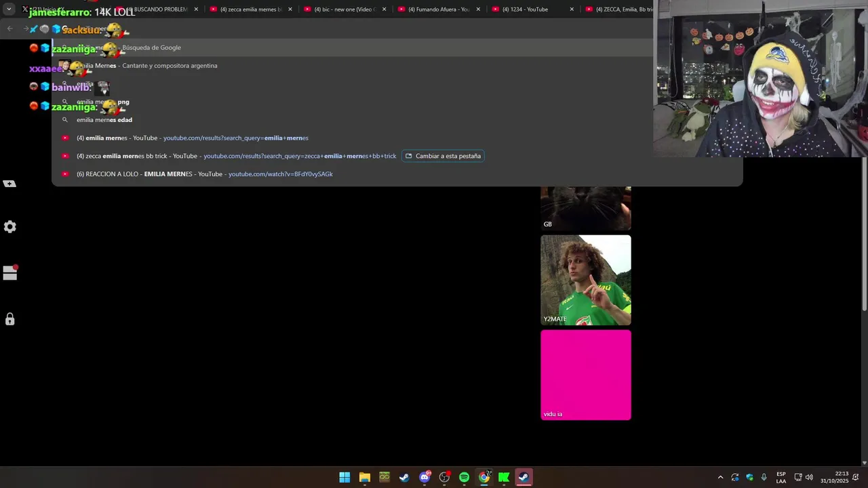Image resolution: width=868 pixels, height=488 pixels.
Task: Open the green Kick app on taskbar
Action: pyautogui.click(x=504, y=477)
